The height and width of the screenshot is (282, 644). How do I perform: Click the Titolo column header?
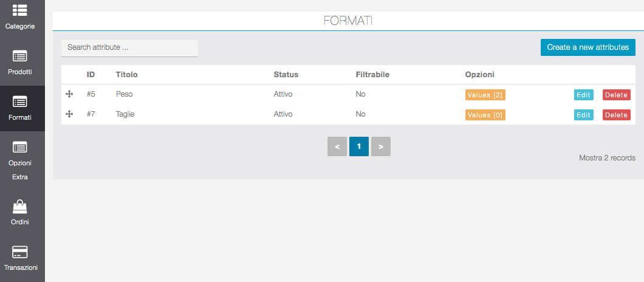[126, 75]
